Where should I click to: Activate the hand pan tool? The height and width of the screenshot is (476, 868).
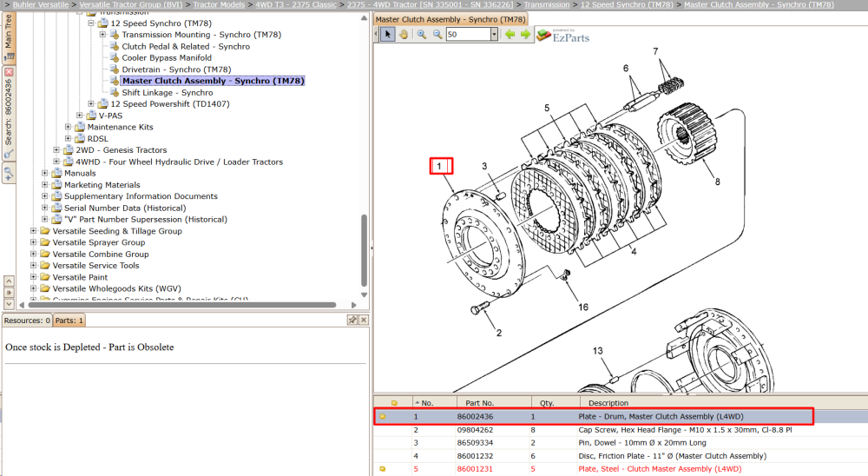tap(404, 35)
